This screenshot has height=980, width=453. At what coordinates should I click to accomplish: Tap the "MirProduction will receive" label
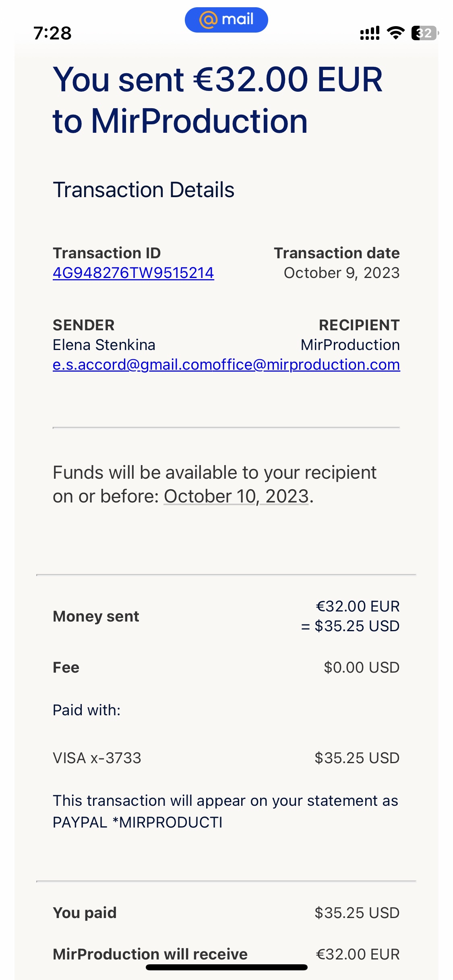pyautogui.click(x=150, y=954)
